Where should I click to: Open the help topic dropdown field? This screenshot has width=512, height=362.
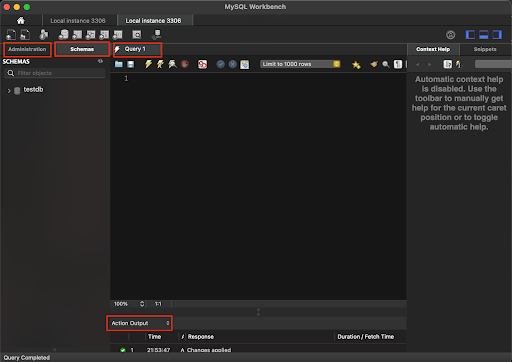pyautogui.click(x=493, y=64)
